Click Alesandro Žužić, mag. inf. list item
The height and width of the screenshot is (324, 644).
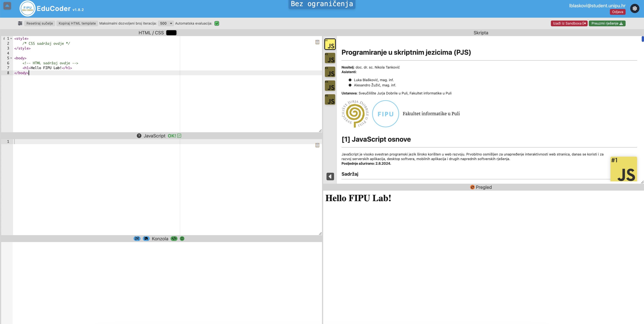point(375,85)
